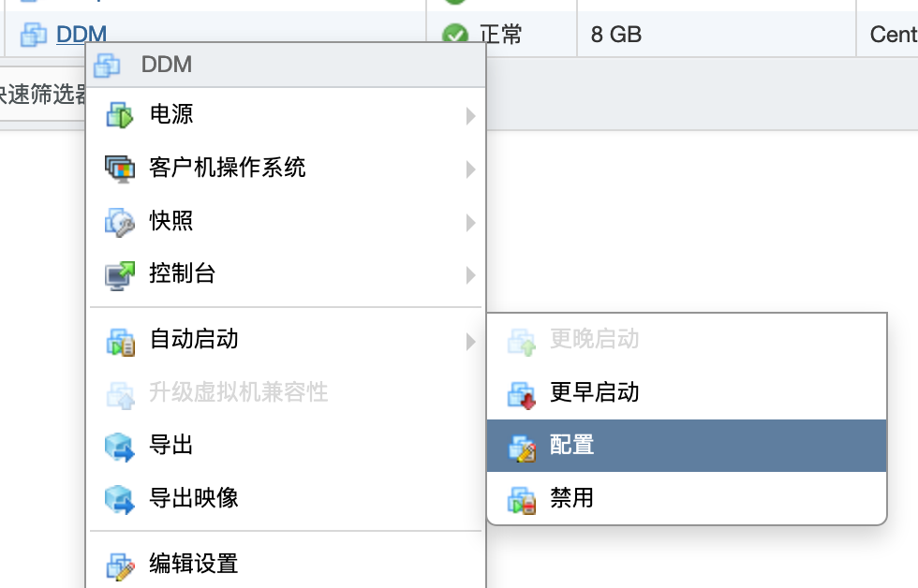Expand the 电源 submenu arrow
Viewport: 918px width, 588px height.
point(470,116)
